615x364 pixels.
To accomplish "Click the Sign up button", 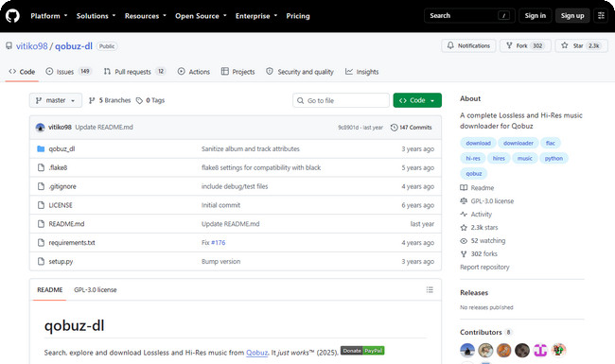I will tap(572, 16).
